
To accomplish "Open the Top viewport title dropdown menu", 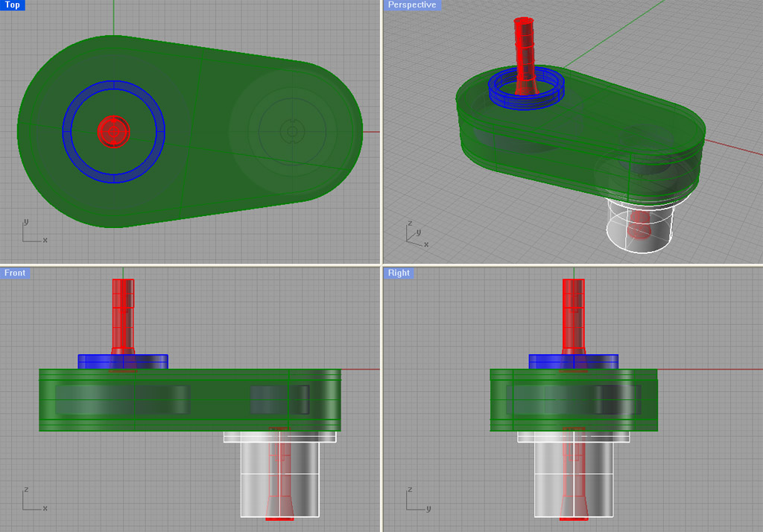I will (12, 4).
